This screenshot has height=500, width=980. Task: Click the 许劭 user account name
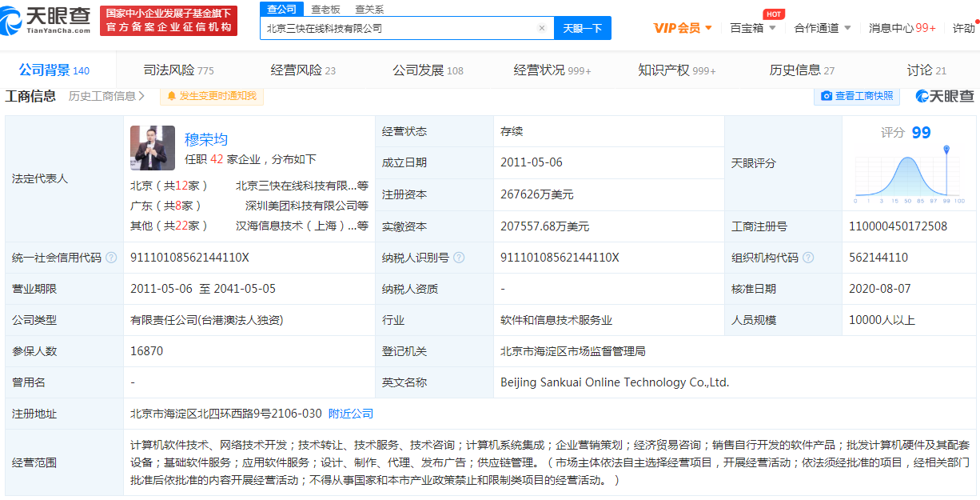(x=963, y=28)
